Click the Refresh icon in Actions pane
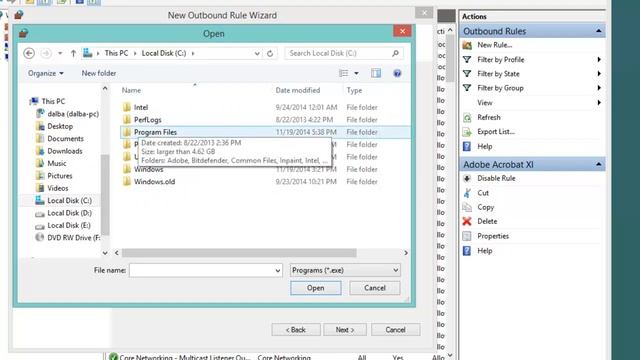 [467, 118]
